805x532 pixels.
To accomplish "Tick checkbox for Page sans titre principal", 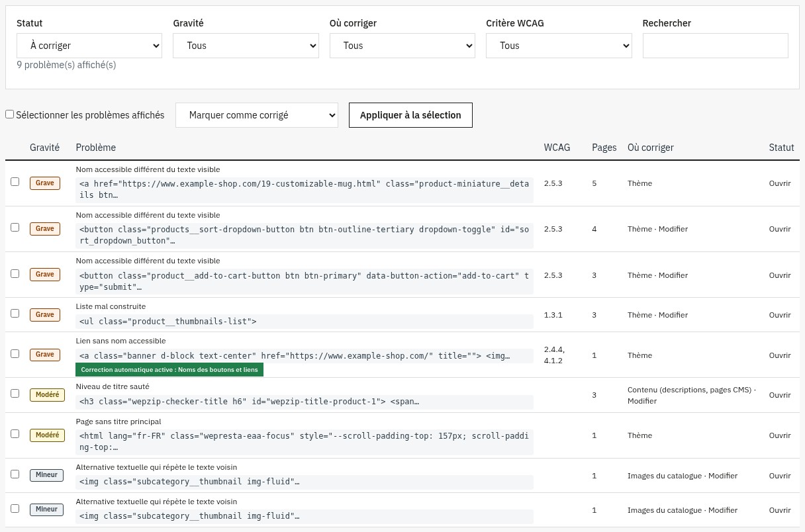I will click(x=15, y=434).
